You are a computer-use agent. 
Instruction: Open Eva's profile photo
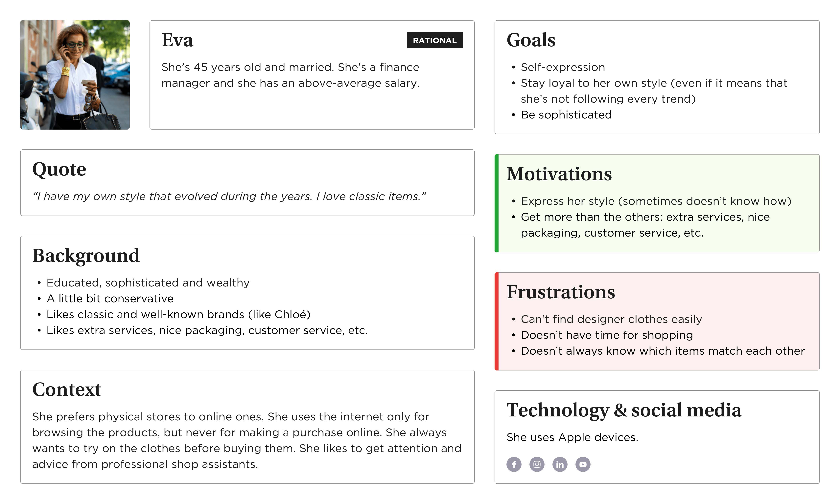click(x=75, y=75)
